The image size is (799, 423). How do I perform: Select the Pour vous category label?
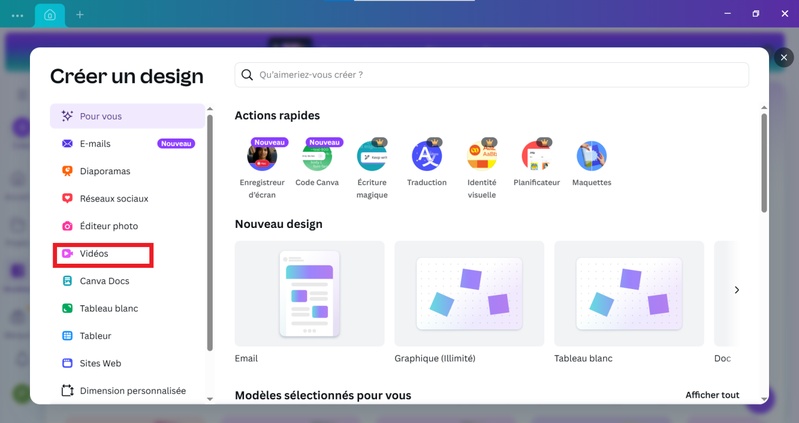click(x=101, y=116)
